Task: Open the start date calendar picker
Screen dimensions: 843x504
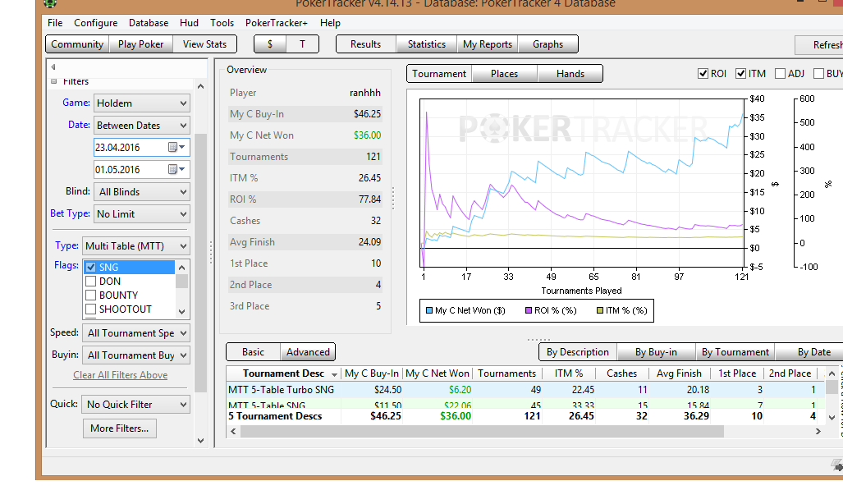Action: pyautogui.click(x=174, y=148)
